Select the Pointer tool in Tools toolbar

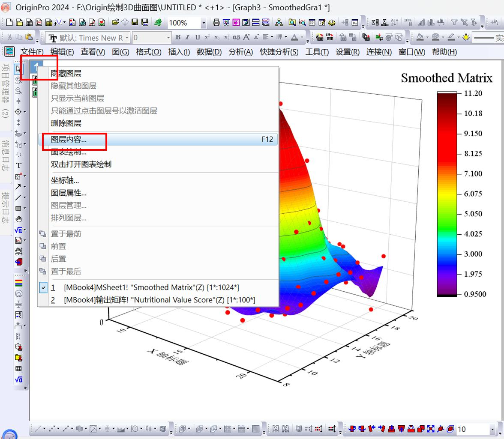(19, 69)
